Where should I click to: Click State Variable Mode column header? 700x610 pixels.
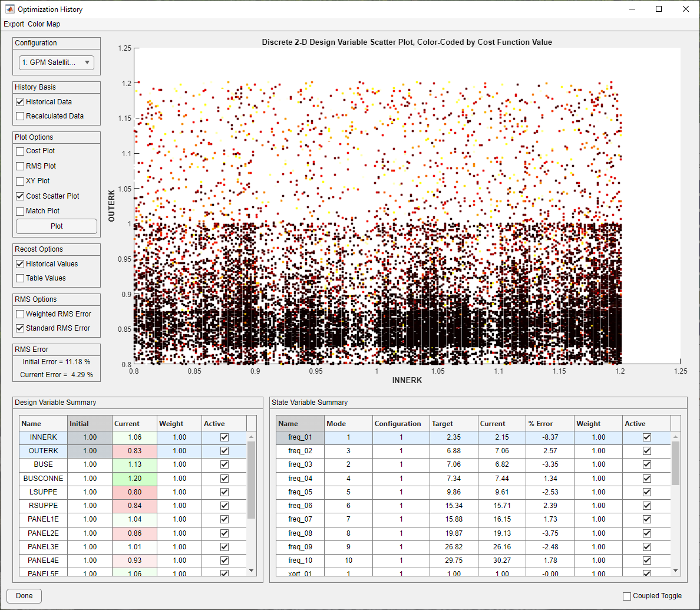(x=348, y=423)
